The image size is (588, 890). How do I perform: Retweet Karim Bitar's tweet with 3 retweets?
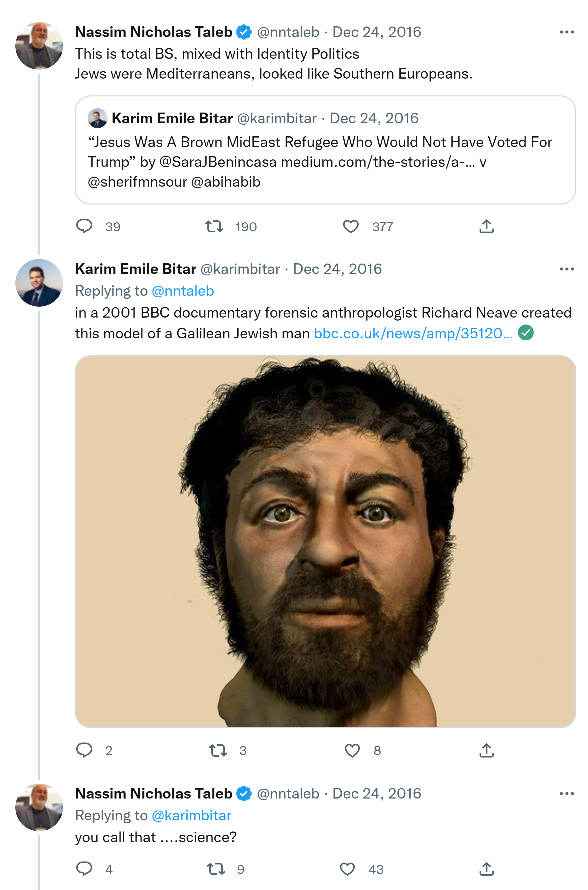pyautogui.click(x=218, y=750)
